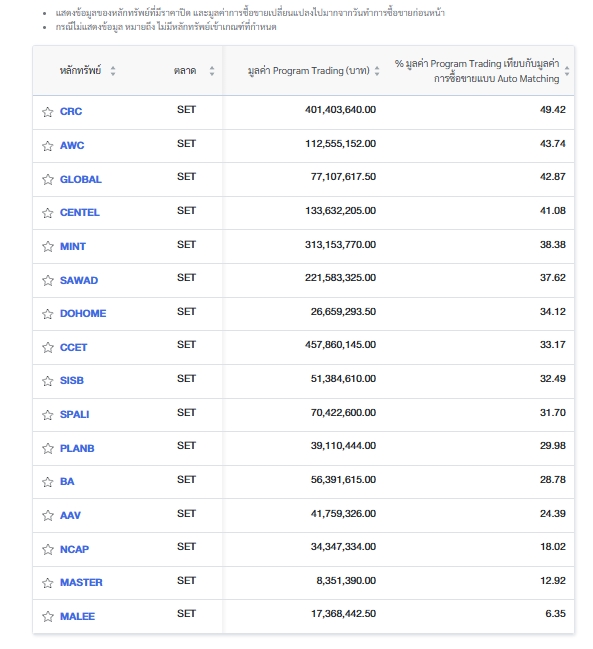Click CENTEL value 133,632,205.00
This screenshot has width=593, height=649.
(341, 211)
